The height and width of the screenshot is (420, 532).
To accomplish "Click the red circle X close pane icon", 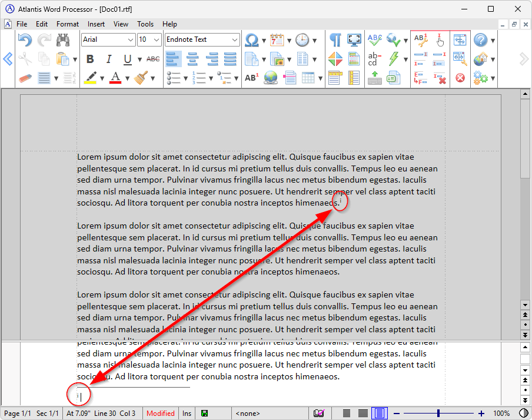I will click(460, 78).
